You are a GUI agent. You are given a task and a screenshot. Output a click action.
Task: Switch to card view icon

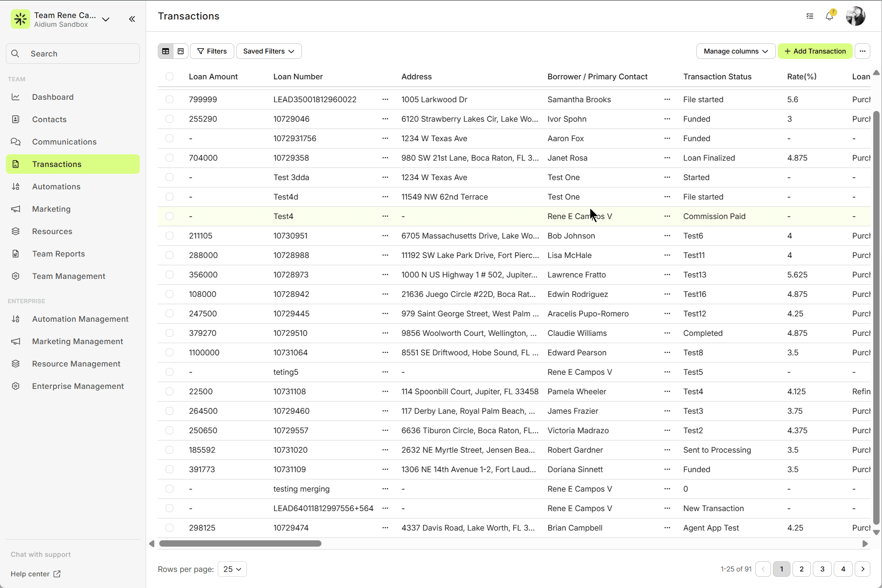click(x=181, y=51)
